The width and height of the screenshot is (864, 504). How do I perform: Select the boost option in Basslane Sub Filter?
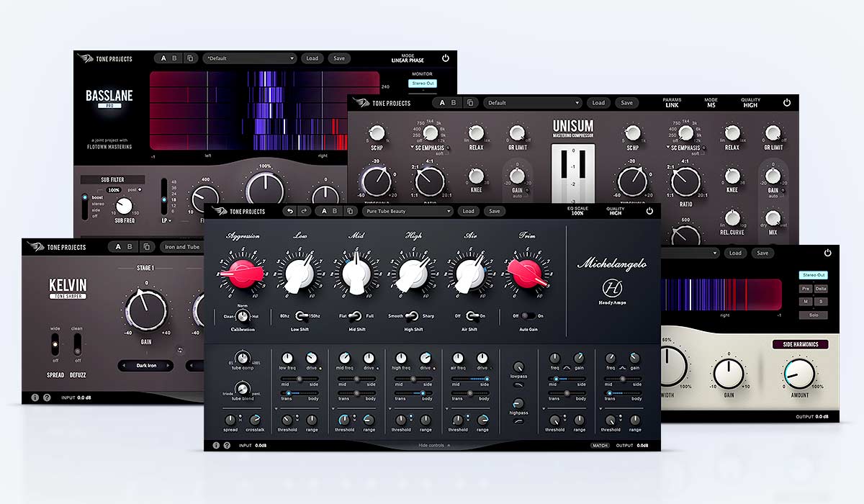99,197
